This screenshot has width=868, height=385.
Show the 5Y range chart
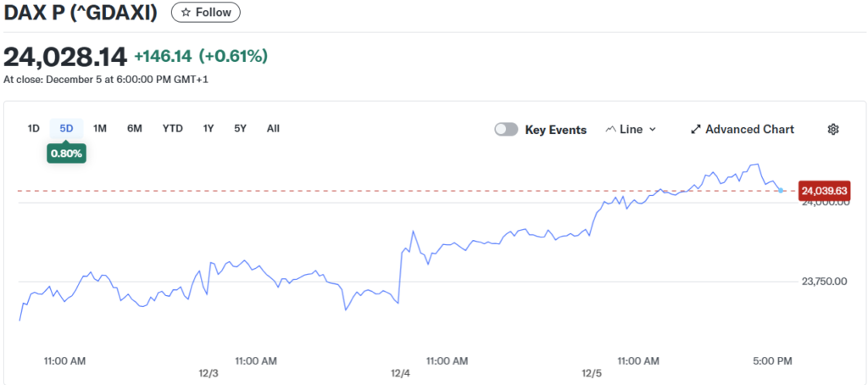pos(241,128)
